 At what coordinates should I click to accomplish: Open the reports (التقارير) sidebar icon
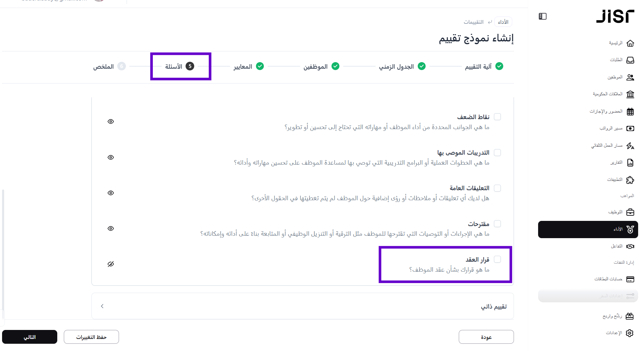[x=630, y=163]
